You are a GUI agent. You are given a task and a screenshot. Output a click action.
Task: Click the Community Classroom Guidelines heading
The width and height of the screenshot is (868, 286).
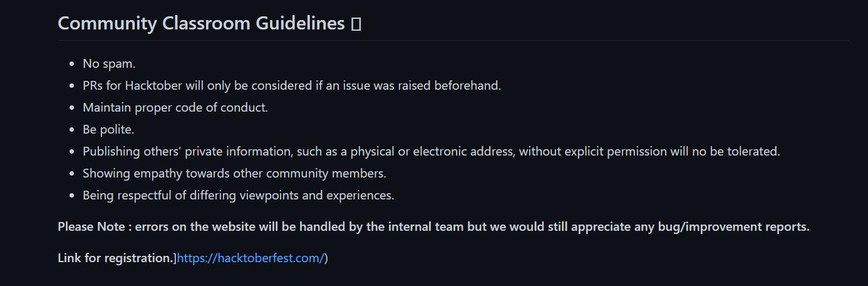[x=201, y=24]
